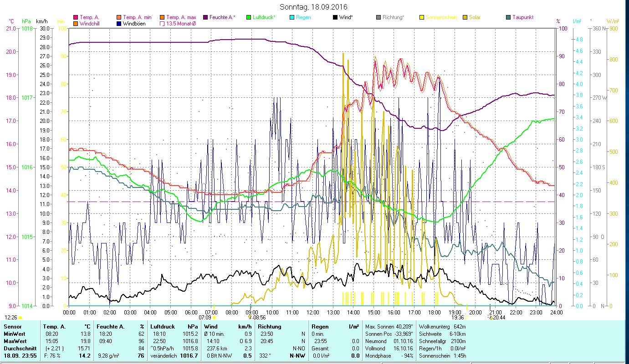Click the dark blue Windböen legend square

(119, 24)
